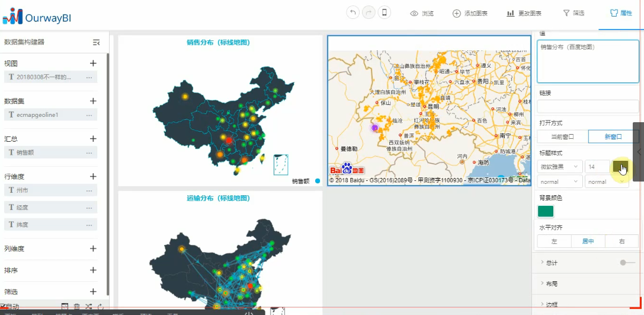Open options menu for 销售额 item
The width and height of the screenshot is (644, 315).
coord(89,152)
